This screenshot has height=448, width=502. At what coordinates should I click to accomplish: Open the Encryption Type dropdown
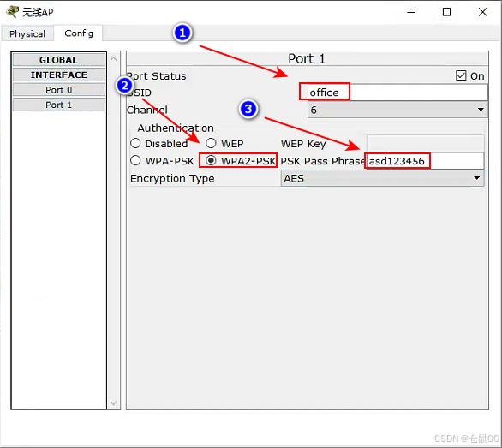point(382,178)
